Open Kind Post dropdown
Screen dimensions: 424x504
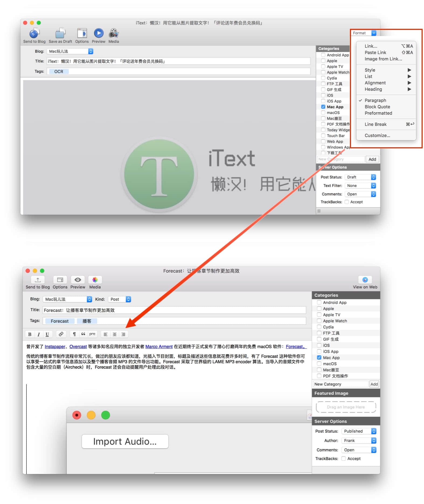tap(120, 299)
